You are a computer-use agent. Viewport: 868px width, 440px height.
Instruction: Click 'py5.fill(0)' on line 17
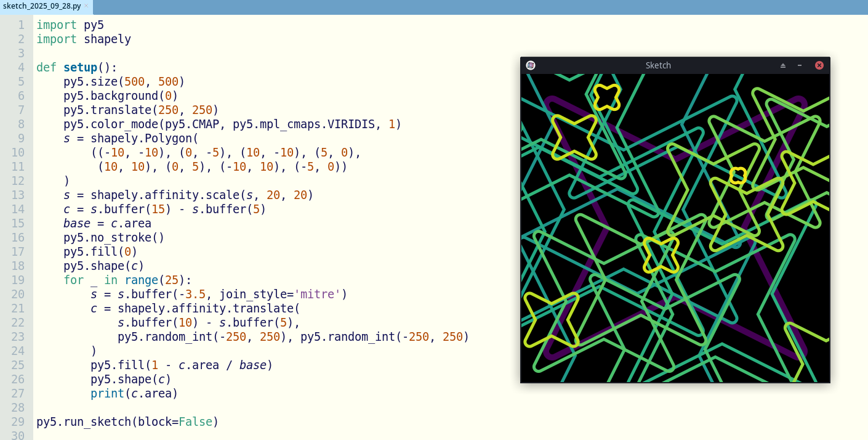point(100,251)
